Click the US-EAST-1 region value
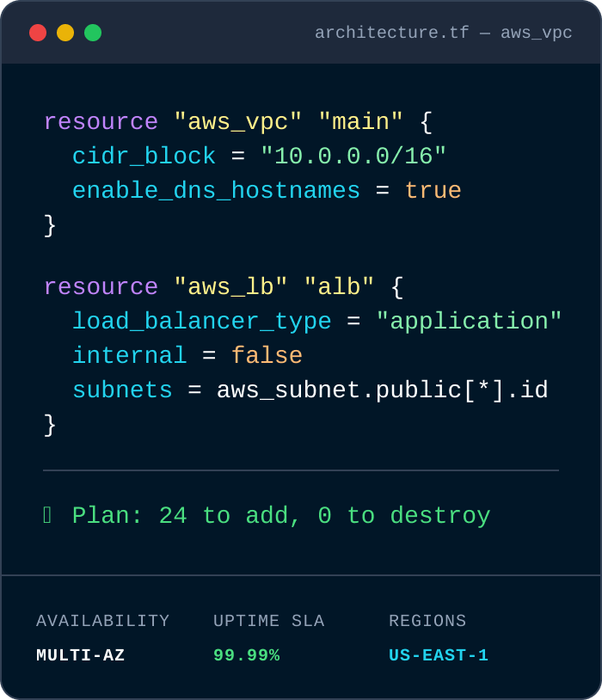This screenshot has width=602, height=700. click(x=439, y=655)
